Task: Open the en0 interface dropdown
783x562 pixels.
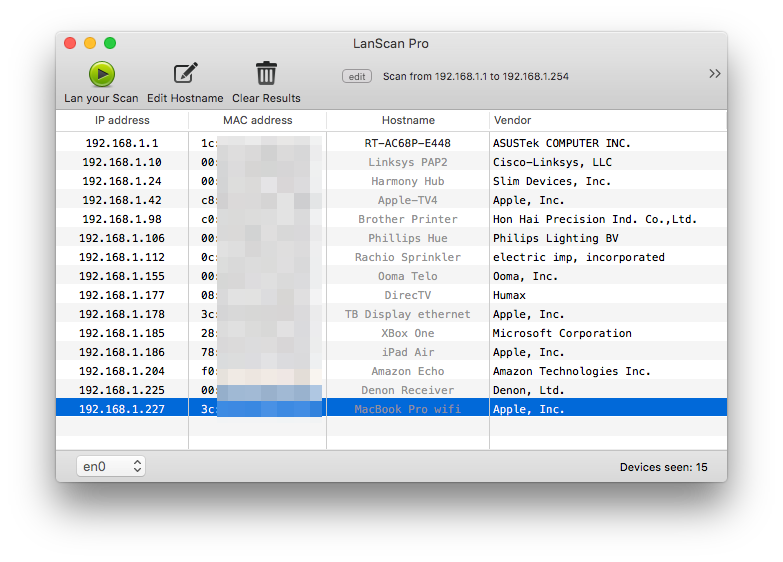Action: pyautogui.click(x=111, y=466)
